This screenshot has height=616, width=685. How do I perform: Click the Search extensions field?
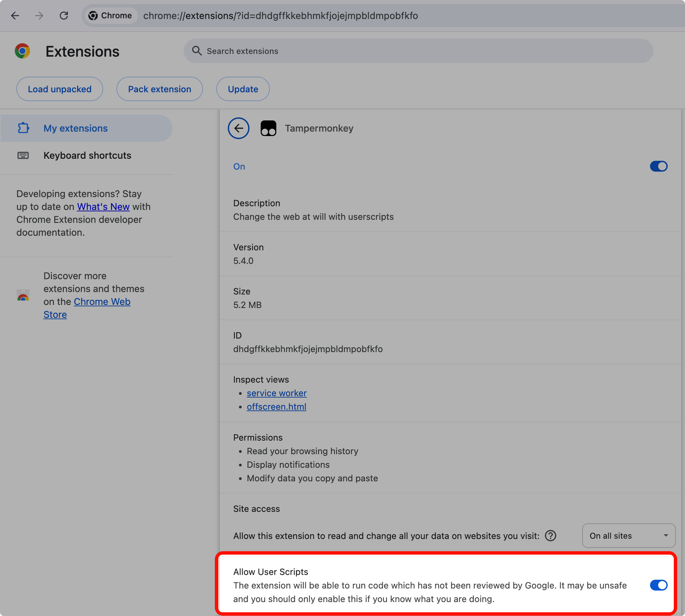pos(418,51)
